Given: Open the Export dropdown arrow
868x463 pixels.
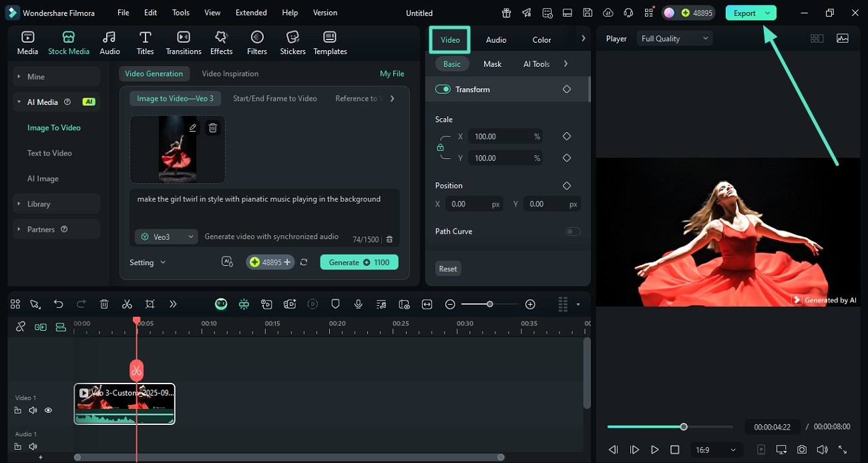Looking at the screenshot, I should 768,13.
